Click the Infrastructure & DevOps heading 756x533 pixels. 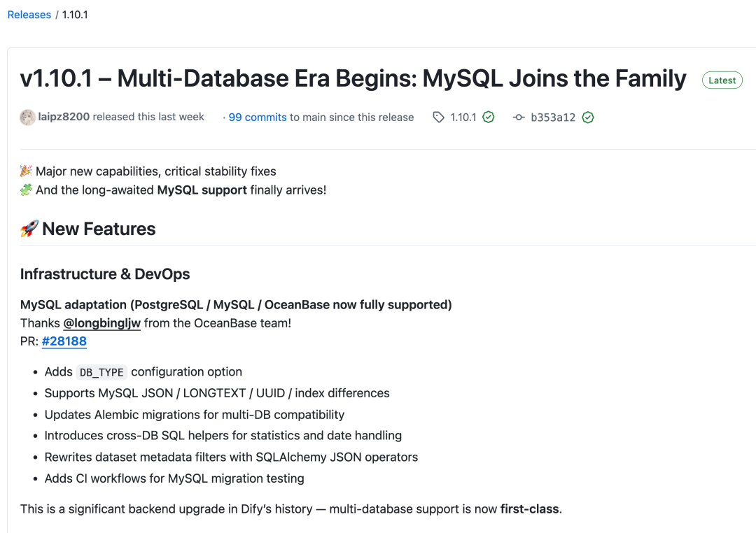pyautogui.click(x=105, y=274)
